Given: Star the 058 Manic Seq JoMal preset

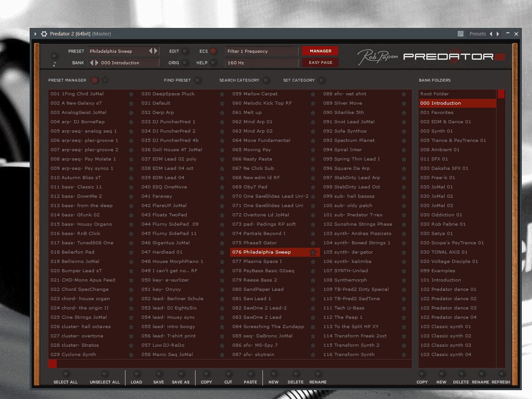Looking at the screenshot, I should [x=222, y=355].
